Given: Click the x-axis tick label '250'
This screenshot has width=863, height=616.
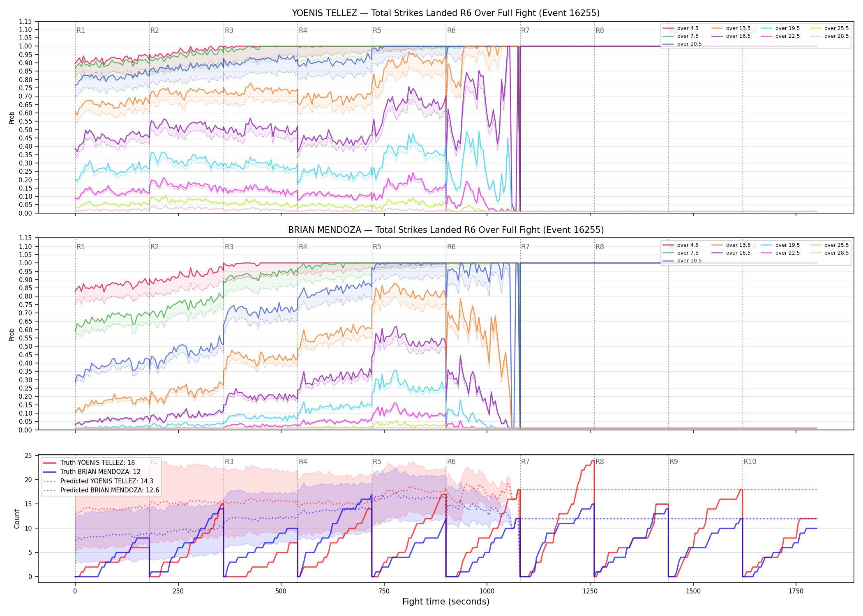Looking at the screenshot, I should pos(178,591).
